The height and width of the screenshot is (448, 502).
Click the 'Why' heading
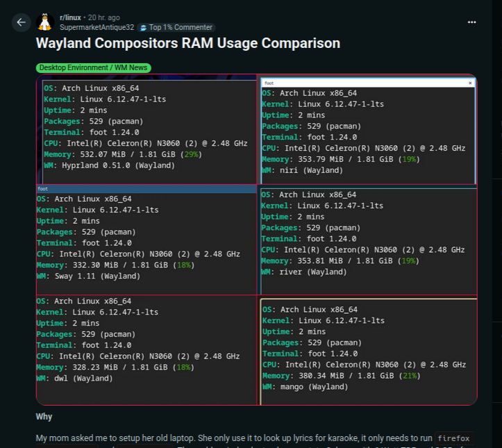(x=44, y=417)
